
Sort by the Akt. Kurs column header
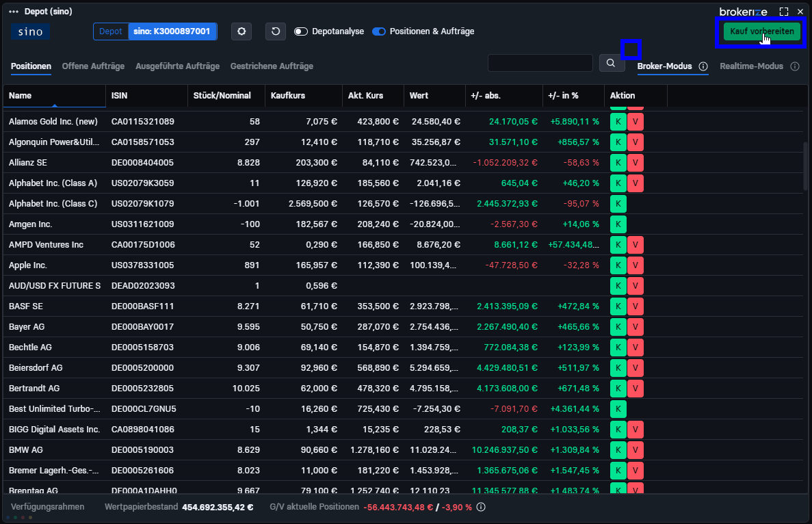[373, 96]
